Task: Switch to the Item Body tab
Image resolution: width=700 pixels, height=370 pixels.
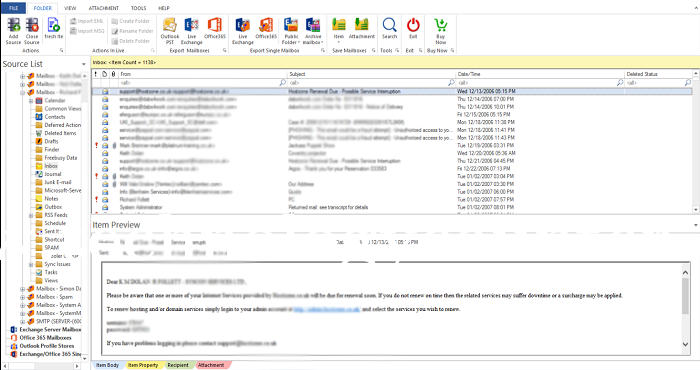Action: tap(108, 365)
